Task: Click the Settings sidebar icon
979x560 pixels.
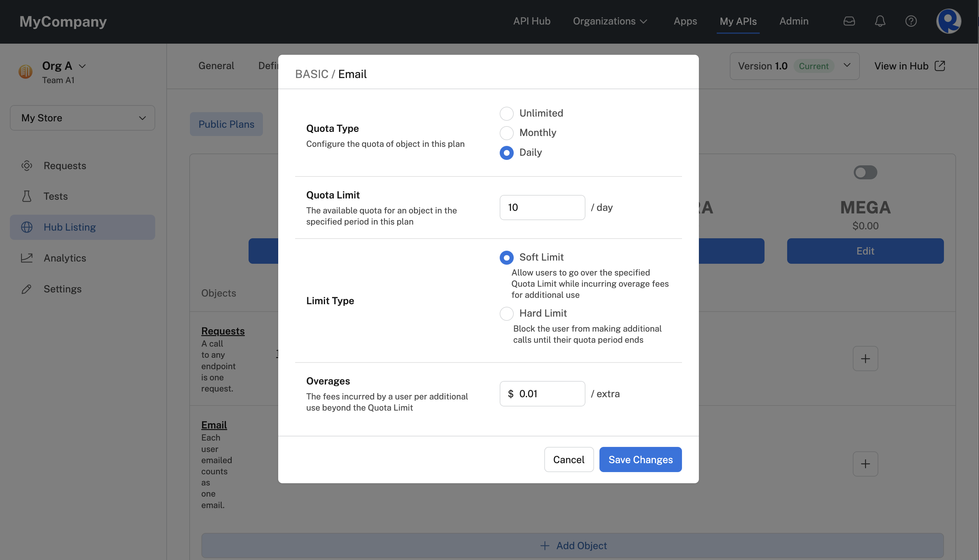Action: (x=26, y=289)
